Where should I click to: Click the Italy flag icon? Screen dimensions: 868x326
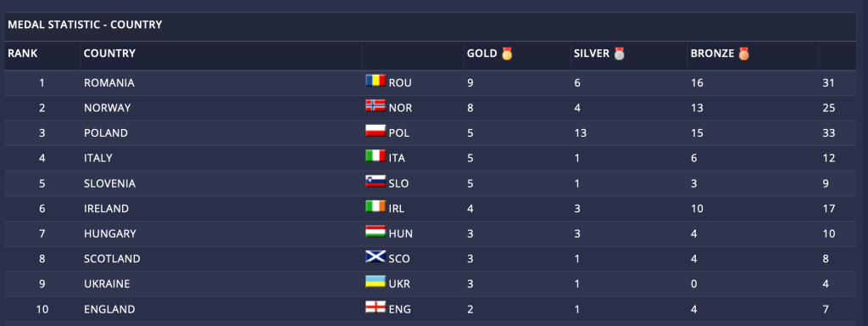pos(376,156)
